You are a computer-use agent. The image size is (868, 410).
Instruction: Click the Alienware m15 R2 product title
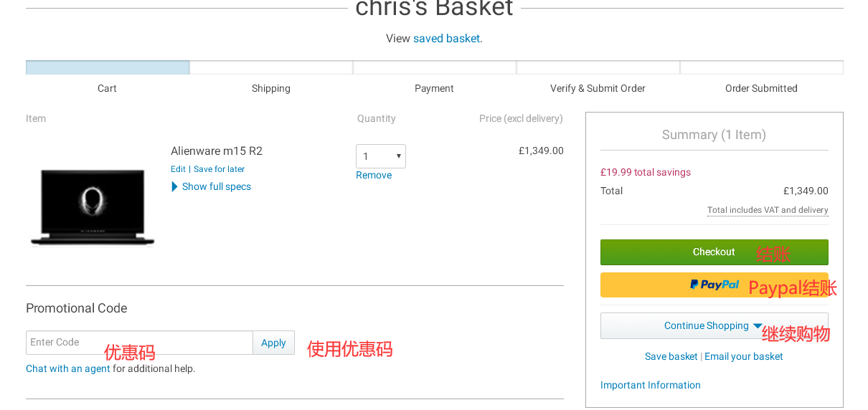click(x=217, y=151)
